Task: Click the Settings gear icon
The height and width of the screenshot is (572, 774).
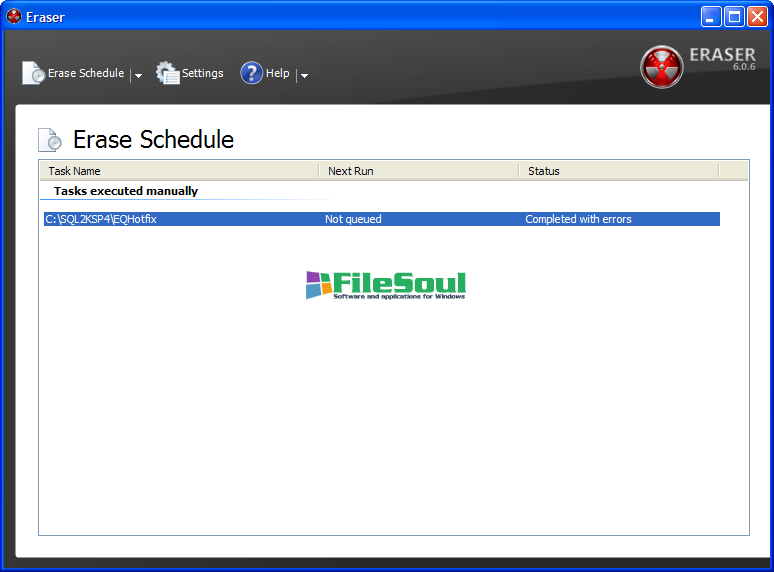Action: click(167, 73)
